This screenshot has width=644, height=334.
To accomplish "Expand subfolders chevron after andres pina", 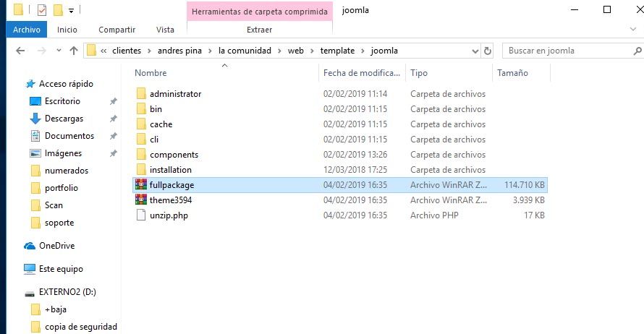I will (210, 51).
